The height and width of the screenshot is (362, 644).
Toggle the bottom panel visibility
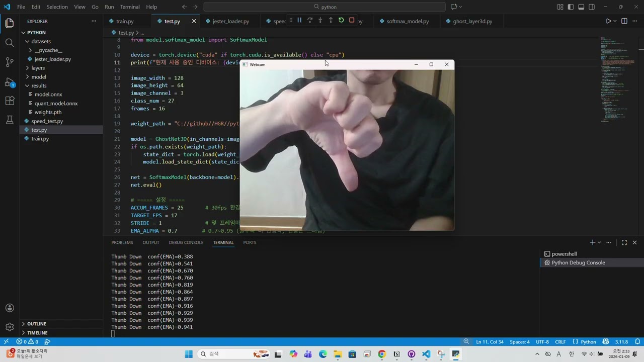click(581, 7)
